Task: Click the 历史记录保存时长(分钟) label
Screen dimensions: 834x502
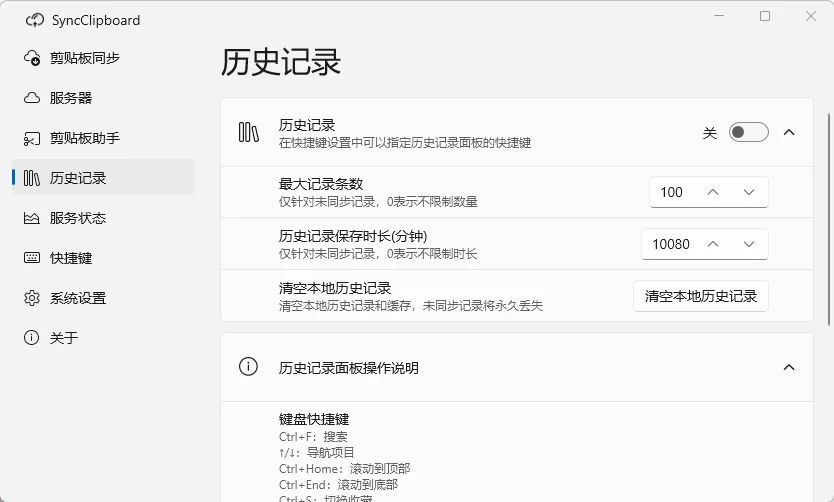Action: (353, 236)
